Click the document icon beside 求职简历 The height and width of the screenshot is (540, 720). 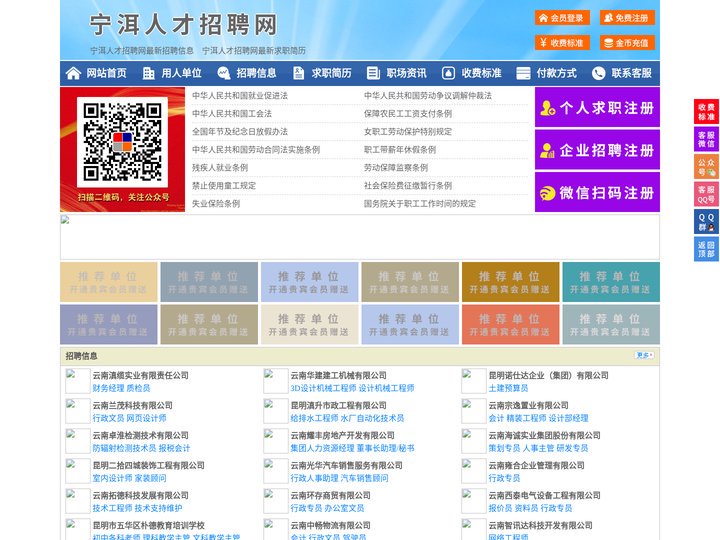point(299,73)
